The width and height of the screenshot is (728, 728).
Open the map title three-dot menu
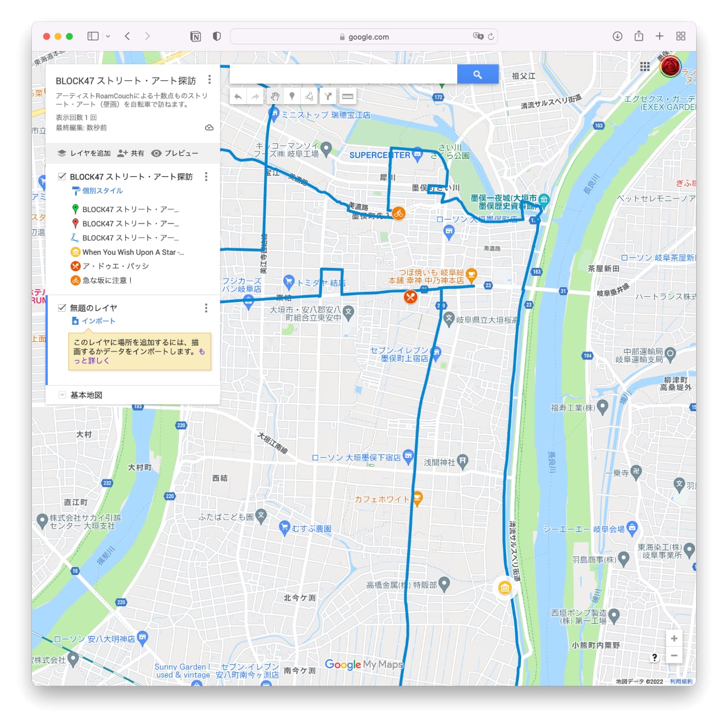[x=209, y=80]
